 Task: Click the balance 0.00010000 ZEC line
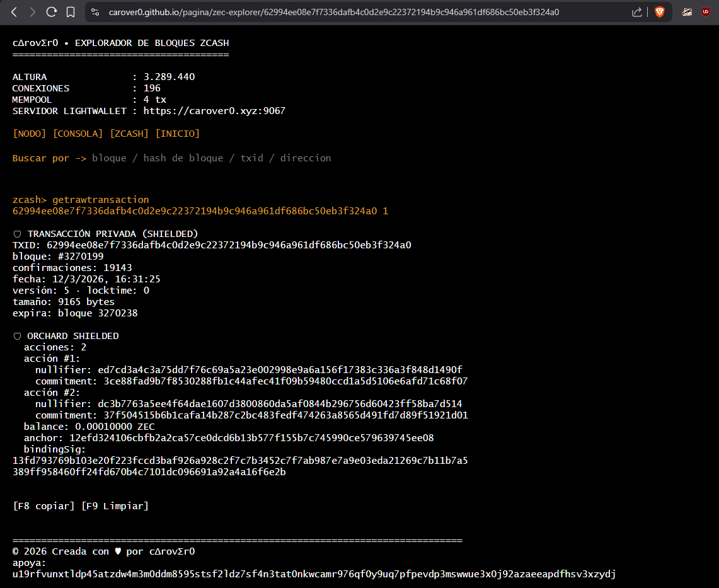pos(89,427)
